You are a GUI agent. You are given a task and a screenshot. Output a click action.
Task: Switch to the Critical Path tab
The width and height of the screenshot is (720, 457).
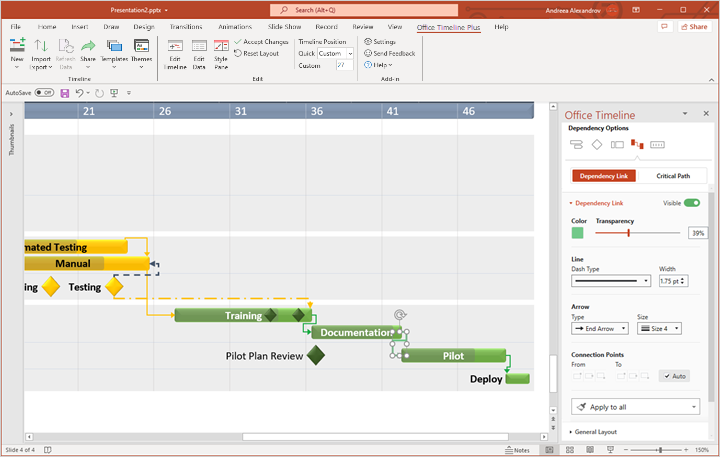pos(672,176)
